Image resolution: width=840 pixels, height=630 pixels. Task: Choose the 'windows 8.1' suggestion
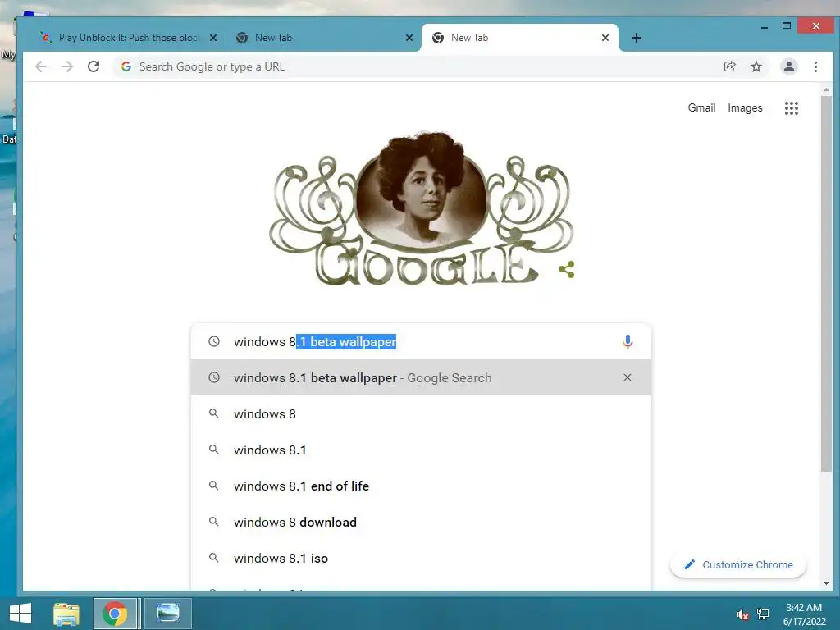click(x=421, y=450)
